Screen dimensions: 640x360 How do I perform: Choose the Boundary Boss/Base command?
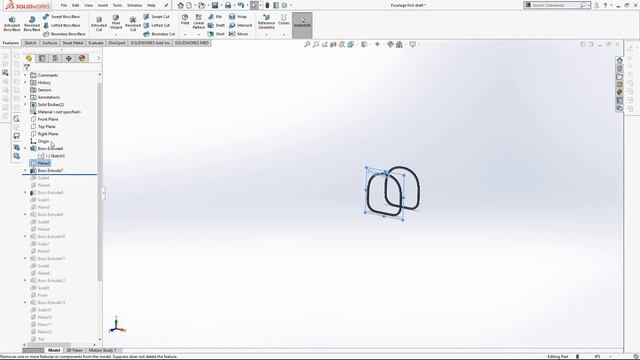pos(64,34)
